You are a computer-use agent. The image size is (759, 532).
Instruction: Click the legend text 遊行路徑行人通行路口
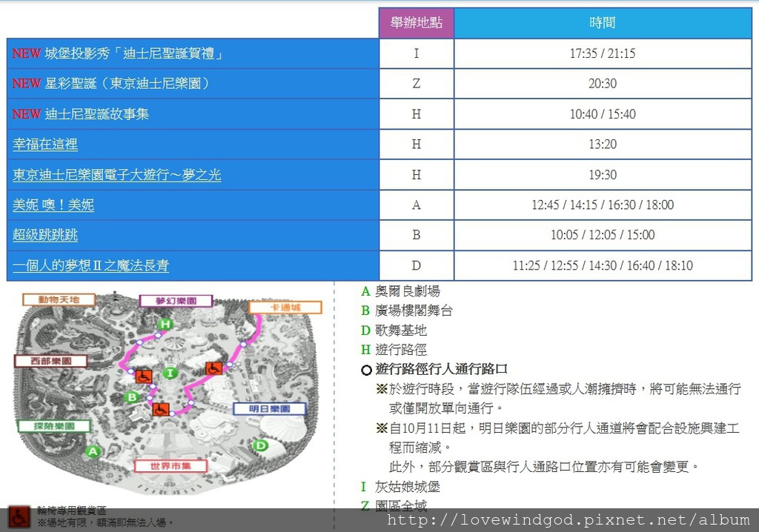point(442,369)
